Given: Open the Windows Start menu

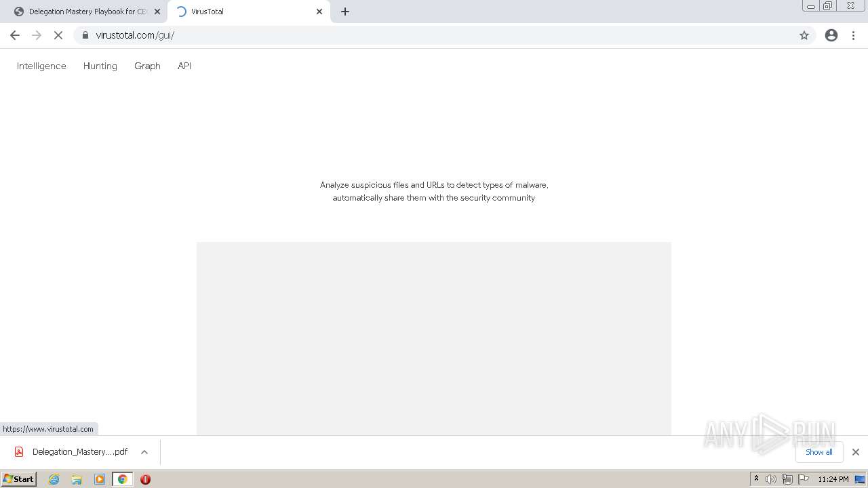Looking at the screenshot, I should (x=18, y=479).
